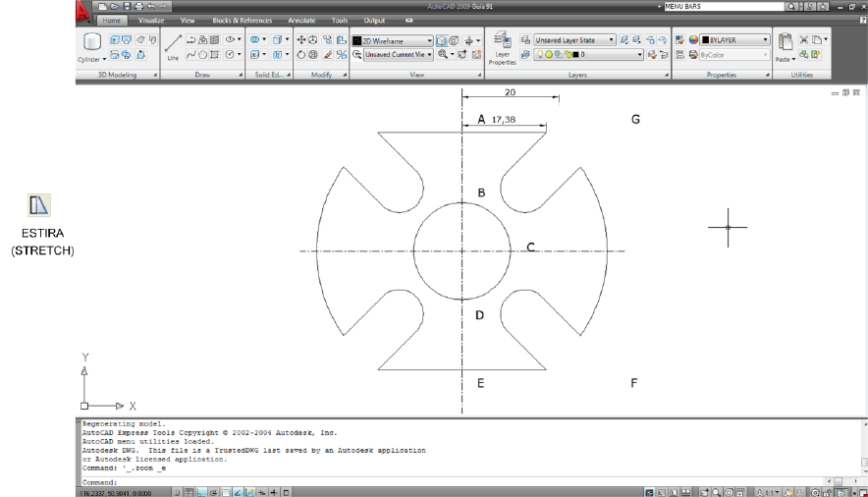The height and width of the screenshot is (497, 868).
Task: Click the search button beside MENU BARS field
Action: pyautogui.click(x=791, y=7)
